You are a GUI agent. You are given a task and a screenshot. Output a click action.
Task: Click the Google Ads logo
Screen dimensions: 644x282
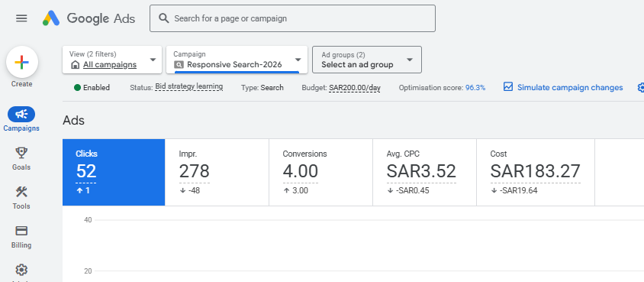click(89, 18)
